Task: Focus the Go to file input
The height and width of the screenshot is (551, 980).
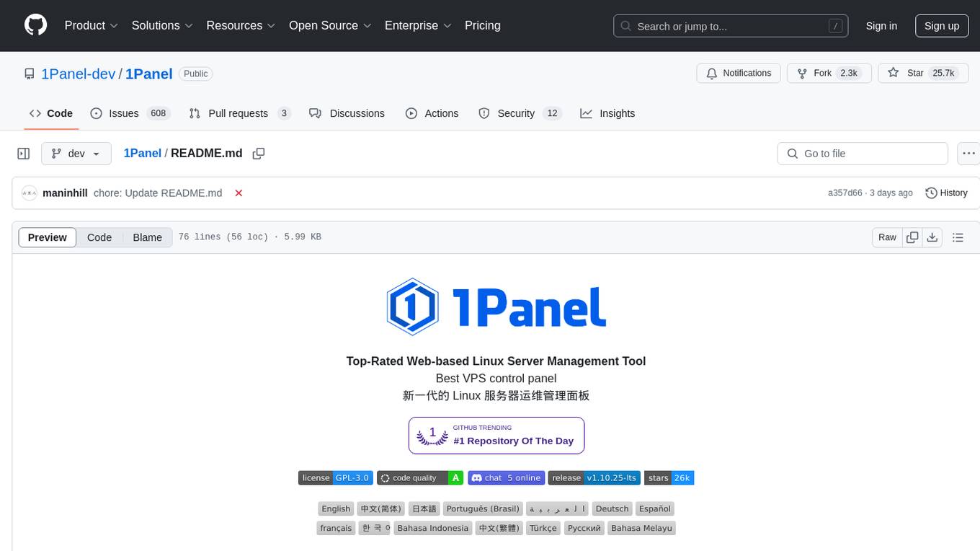Action: tap(863, 154)
